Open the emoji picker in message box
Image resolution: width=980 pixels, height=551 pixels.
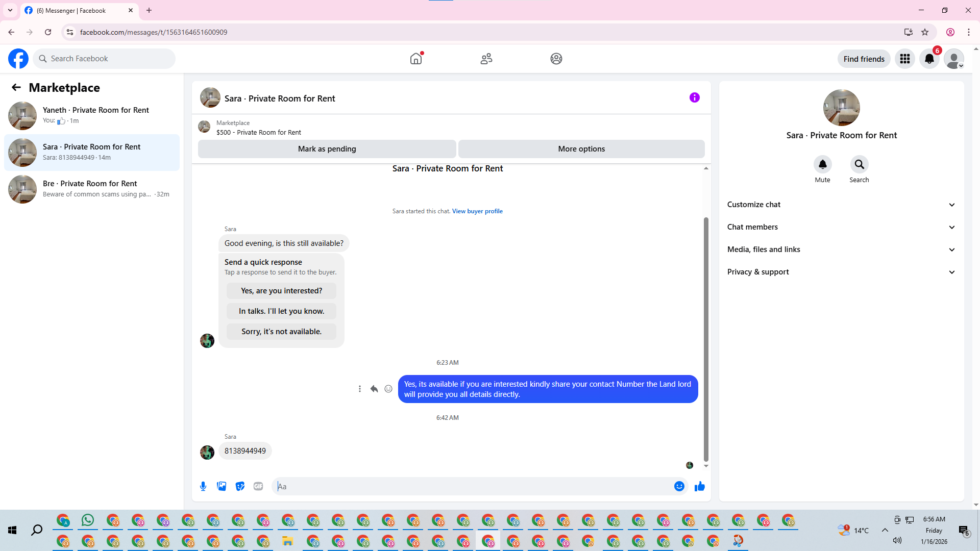click(679, 486)
